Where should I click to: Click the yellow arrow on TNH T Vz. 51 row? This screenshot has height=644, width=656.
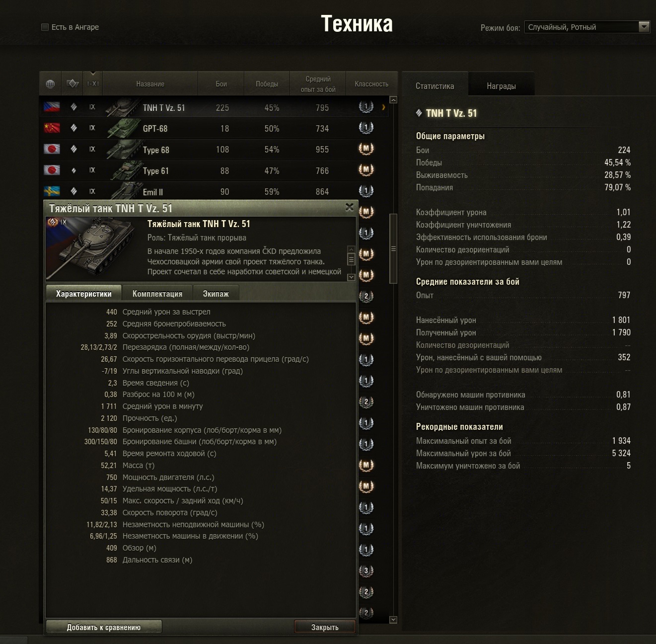coord(383,107)
